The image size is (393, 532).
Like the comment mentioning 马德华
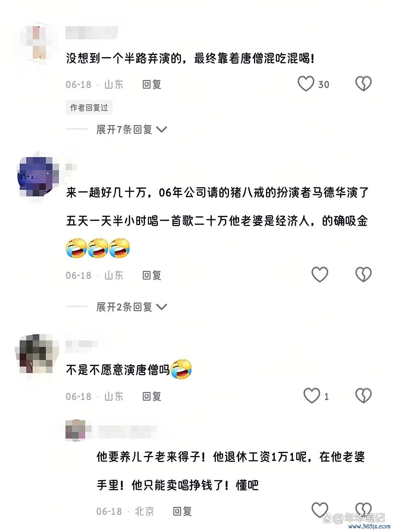point(320,275)
